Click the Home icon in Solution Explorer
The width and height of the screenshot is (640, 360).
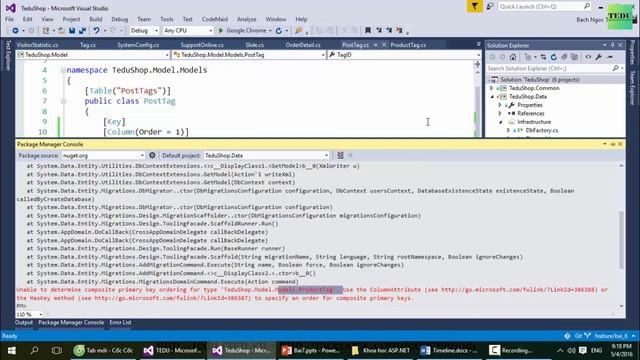pyautogui.click(x=513, y=57)
